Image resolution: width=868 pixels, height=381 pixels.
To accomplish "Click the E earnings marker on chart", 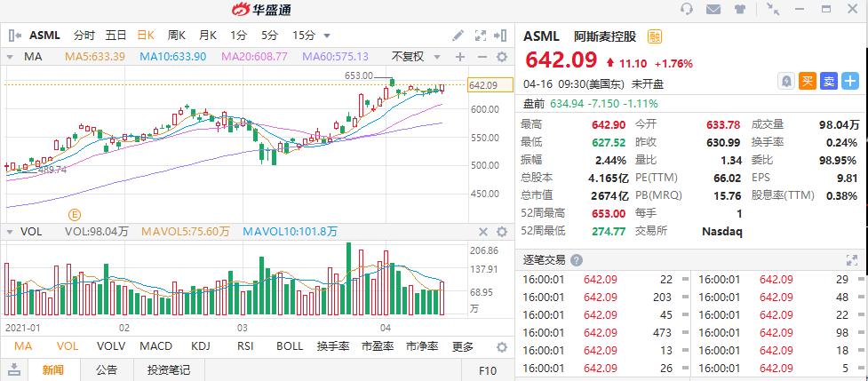I will pyautogui.click(x=75, y=214).
